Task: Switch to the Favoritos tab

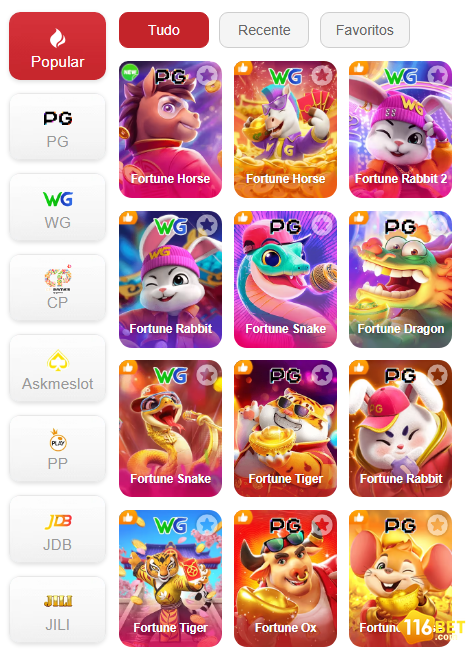Action: point(365,30)
